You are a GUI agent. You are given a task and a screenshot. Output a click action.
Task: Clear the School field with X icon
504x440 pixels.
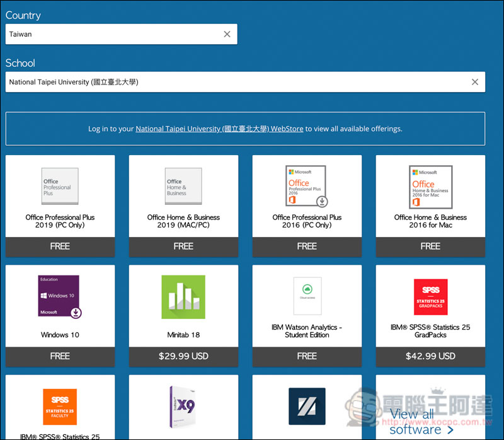point(475,82)
